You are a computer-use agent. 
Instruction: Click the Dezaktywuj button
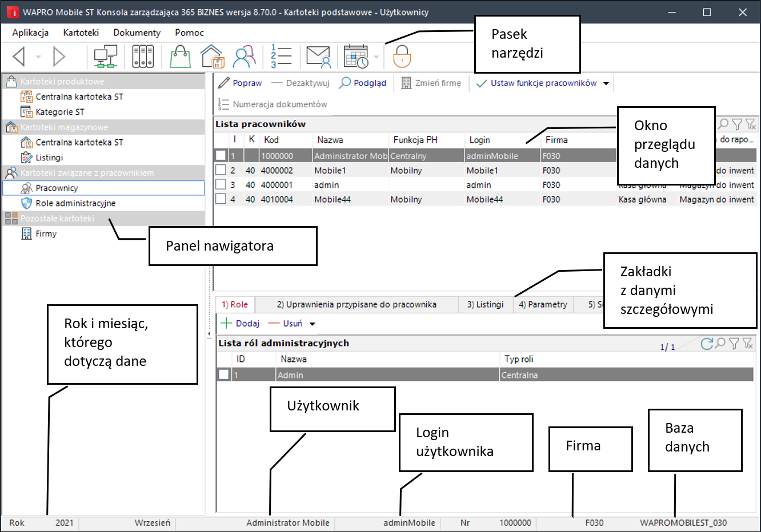tap(301, 83)
